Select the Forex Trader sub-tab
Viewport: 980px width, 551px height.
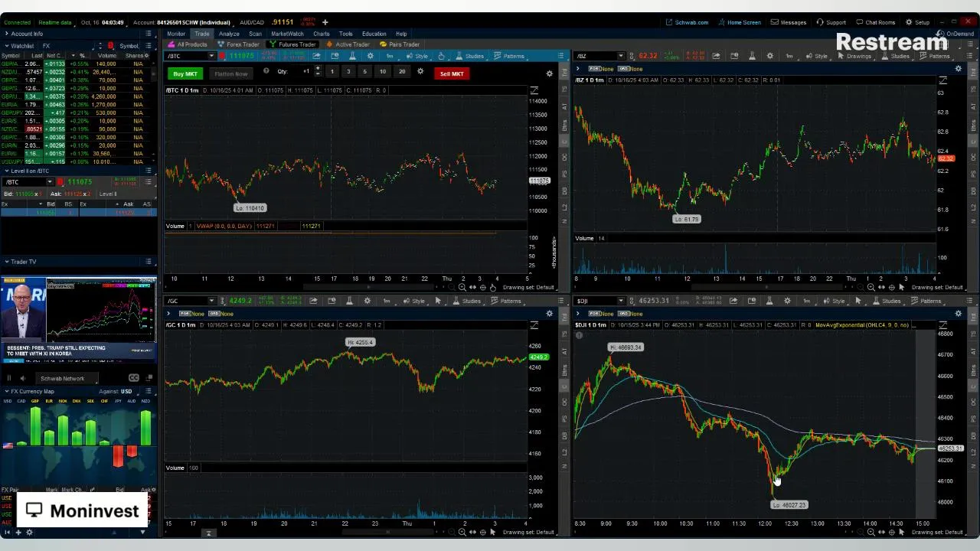[238, 44]
